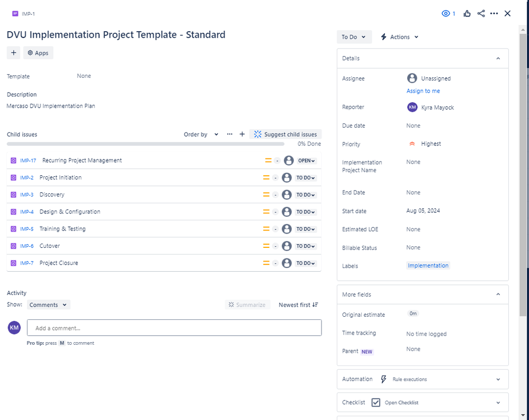Click the scrollbar down arrow
Image resolution: width=529 pixels, height=420 pixels.
tap(523, 415)
